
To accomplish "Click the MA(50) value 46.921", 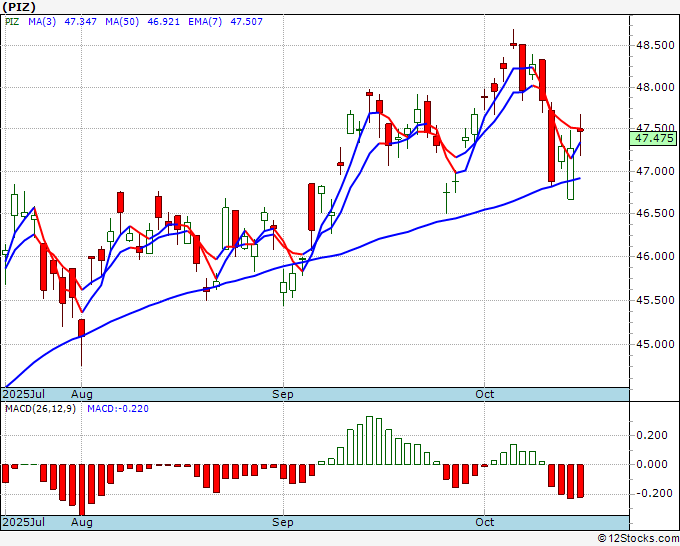I will click(163, 22).
